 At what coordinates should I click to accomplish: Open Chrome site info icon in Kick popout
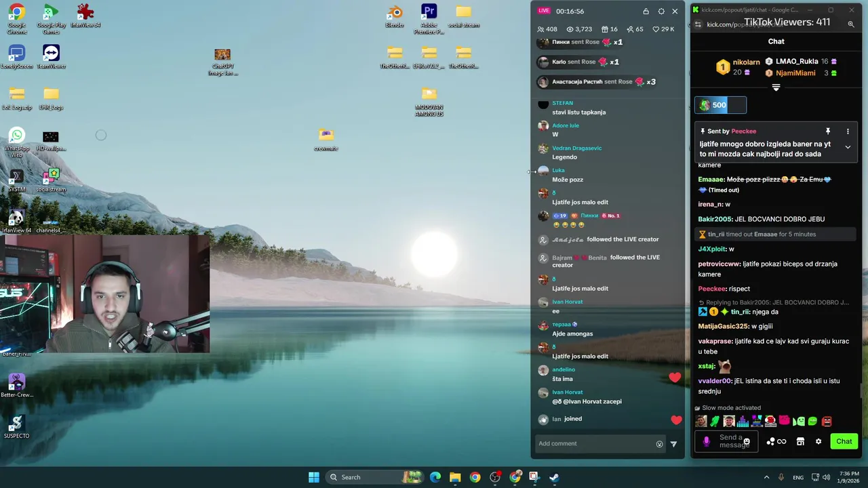(x=698, y=24)
